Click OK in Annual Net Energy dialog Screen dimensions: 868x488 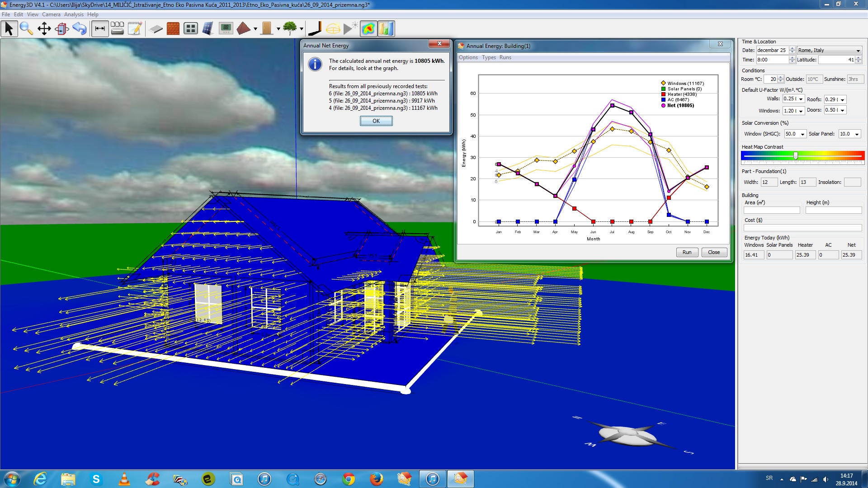376,121
